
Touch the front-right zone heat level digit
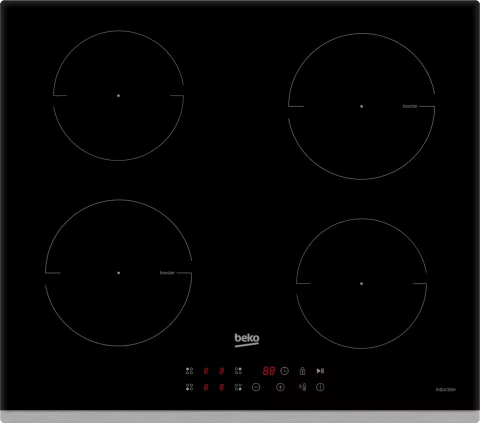[x=222, y=387]
